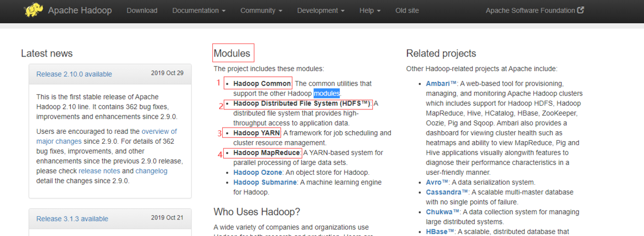Open the changelog link
The width and height of the screenshot is (644, 236).
[152, 171]
